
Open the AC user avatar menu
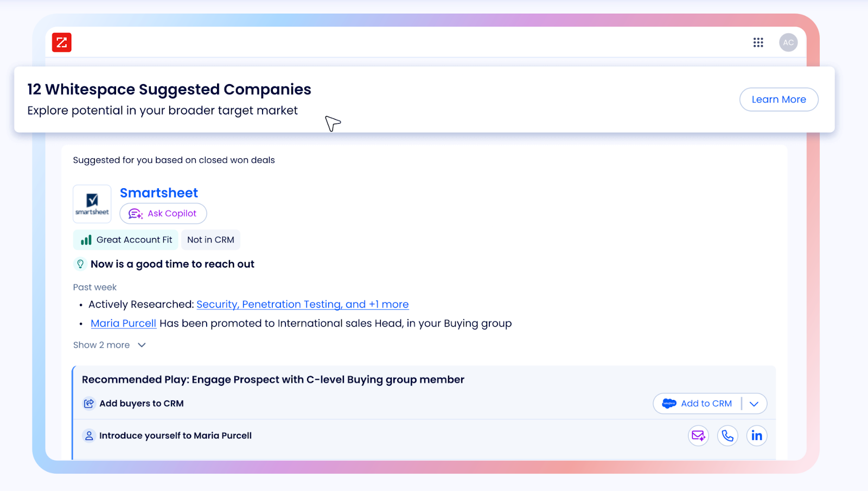788,42
